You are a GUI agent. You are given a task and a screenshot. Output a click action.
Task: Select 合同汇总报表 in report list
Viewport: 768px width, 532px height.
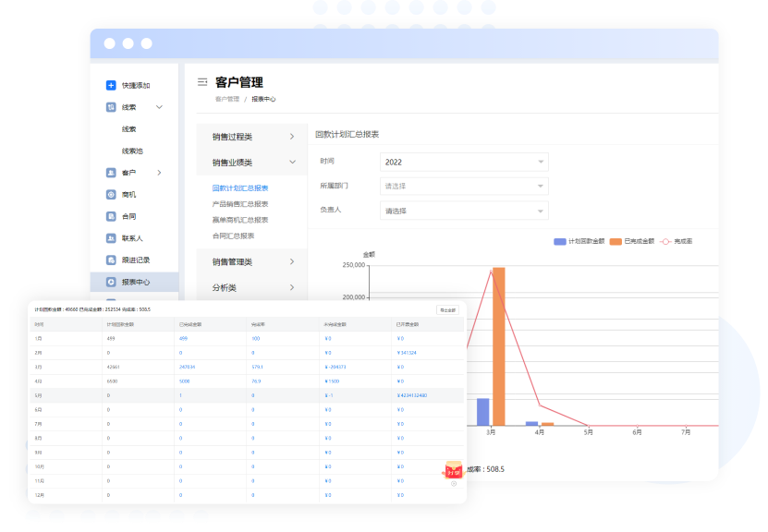pos(233,236)
